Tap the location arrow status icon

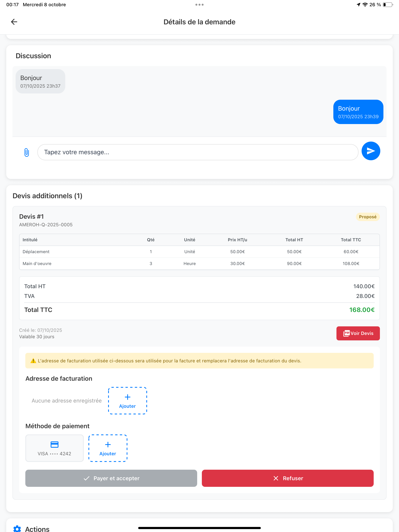[x=358, y=4]
